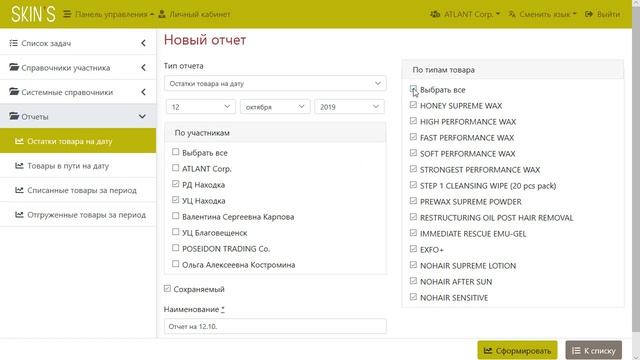Toggle Выбрать все under По участникам
Viewport: 640px width, 360px height.
pyautogui.click(x=176, y=152)
